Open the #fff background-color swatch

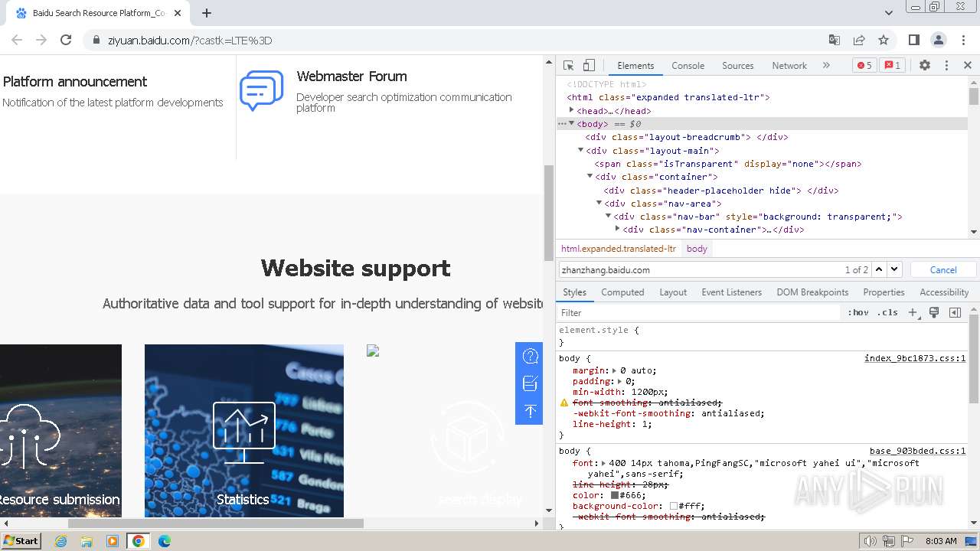coord(674,506)
